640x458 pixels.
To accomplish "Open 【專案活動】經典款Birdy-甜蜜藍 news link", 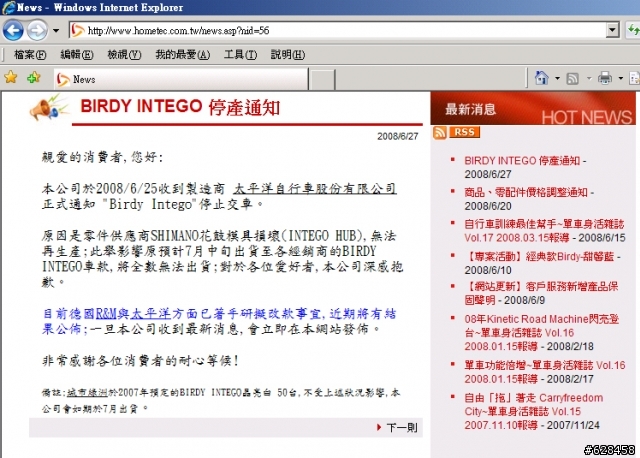I will pyautogui.click(x=539, y=256).
